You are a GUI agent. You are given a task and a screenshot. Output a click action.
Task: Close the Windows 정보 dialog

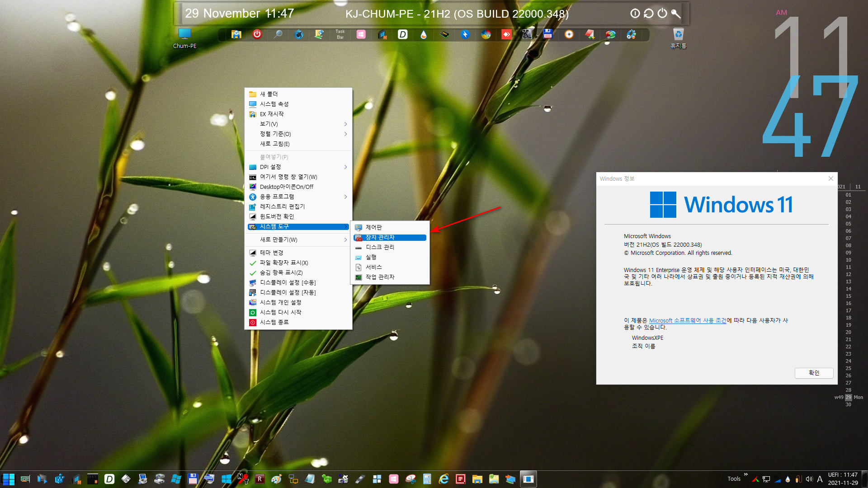[x=830, y=178]
